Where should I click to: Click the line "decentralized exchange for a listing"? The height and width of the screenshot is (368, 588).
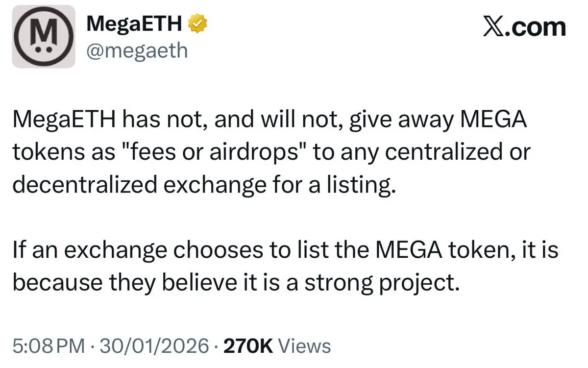click(204, 185)
